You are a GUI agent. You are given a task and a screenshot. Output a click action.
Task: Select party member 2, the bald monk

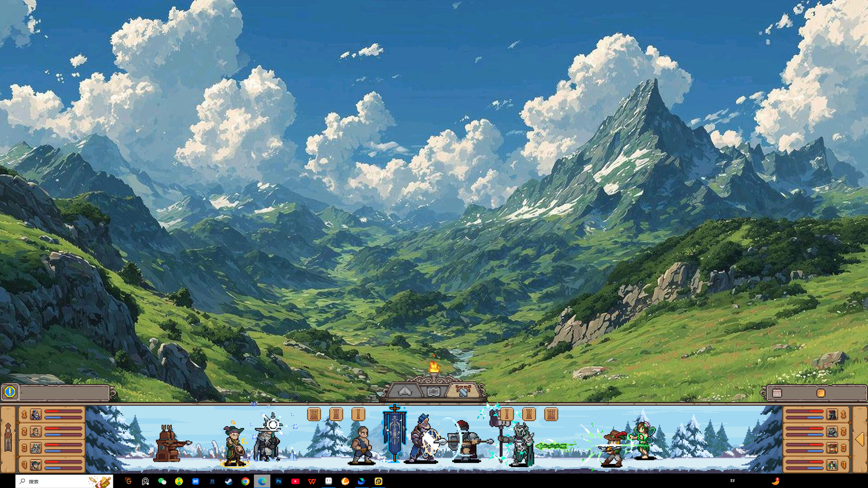coord(35,432)
